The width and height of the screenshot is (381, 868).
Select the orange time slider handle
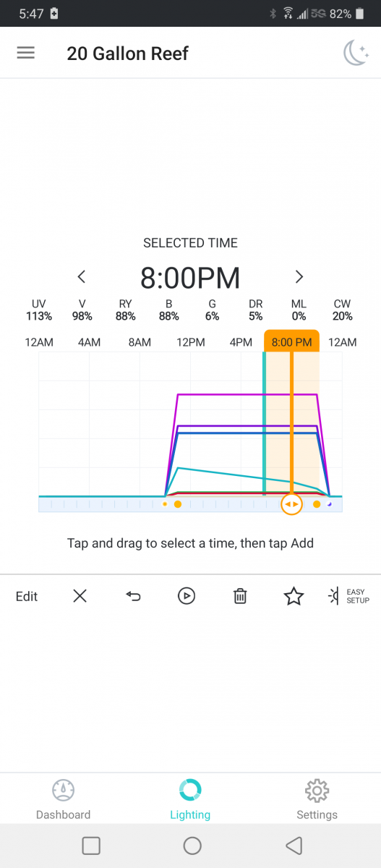291,503
